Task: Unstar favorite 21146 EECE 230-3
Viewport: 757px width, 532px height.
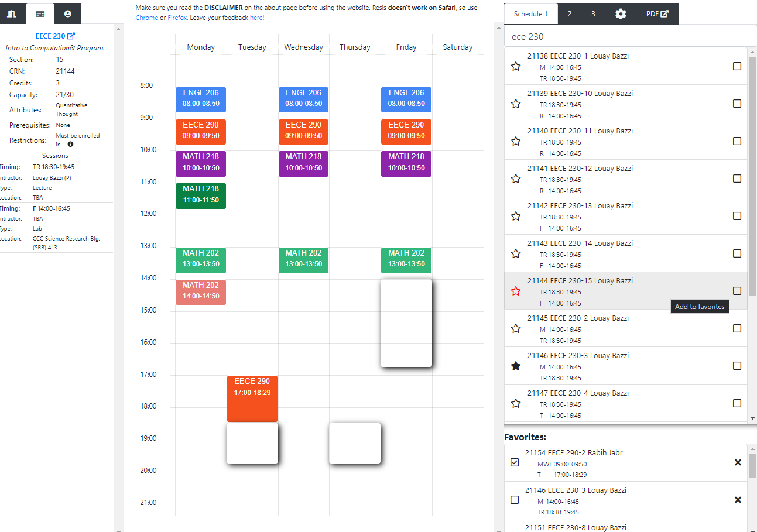Action: click(x=516, y=366)
